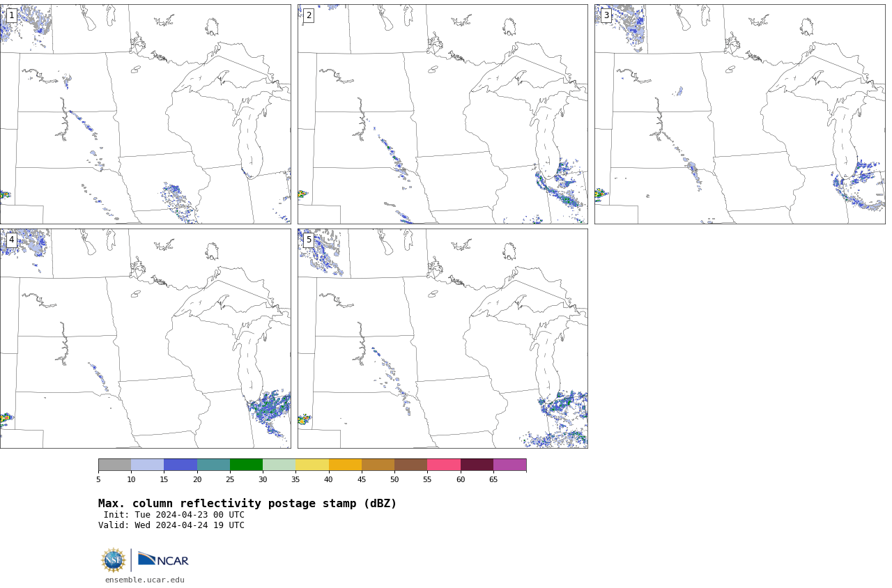This screenshot has width=892, height=588.
Task: Click the NCAR logo
Action: point(163,559)
